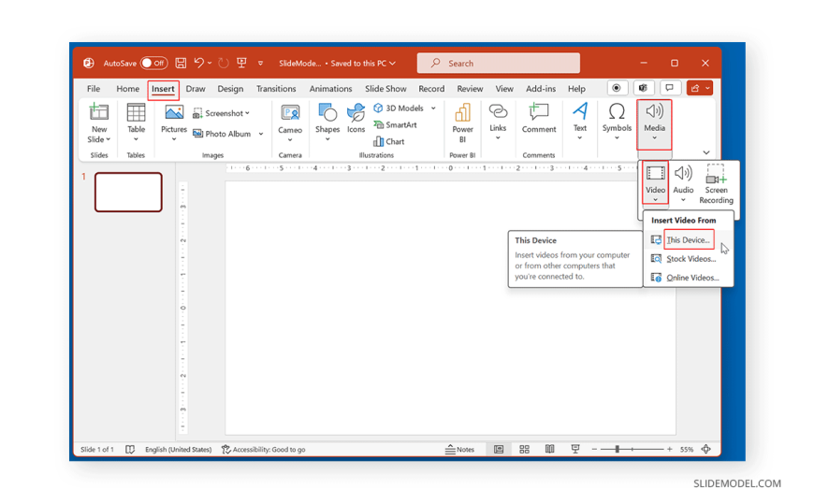Viewport: 814px width, 504px height.
Task: Start Screen Recording from Media menu
Action: coord(716,182)
